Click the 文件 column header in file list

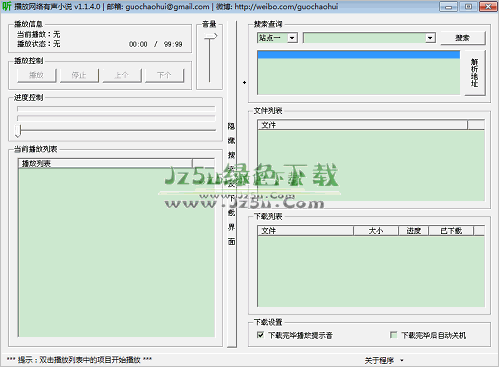[362, 125]
